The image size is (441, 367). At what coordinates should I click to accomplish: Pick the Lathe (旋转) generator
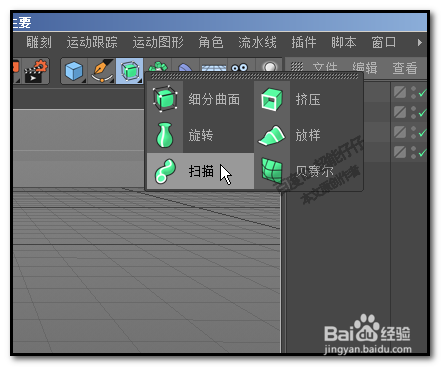point(200,135)
